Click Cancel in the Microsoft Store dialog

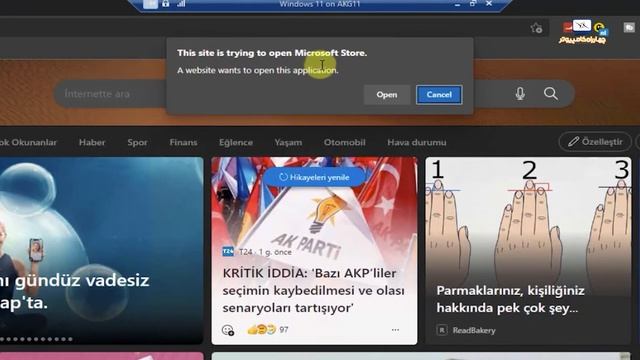(439, 95)
